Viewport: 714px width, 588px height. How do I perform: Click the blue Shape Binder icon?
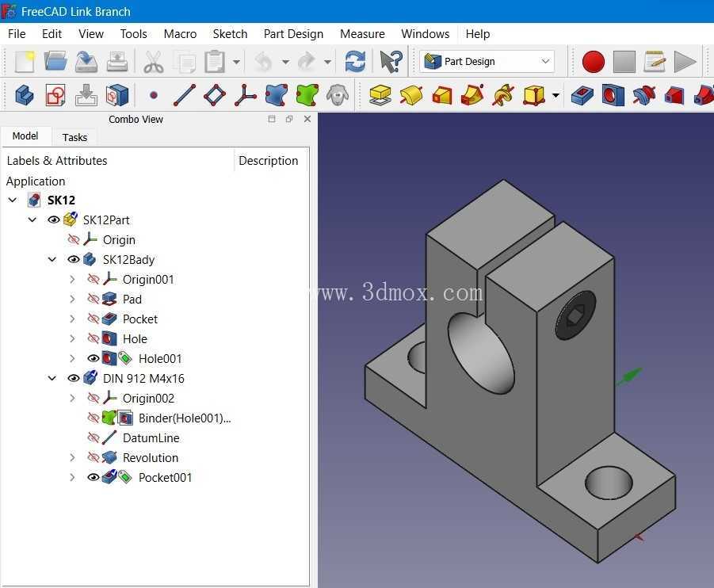tap(277, 95)
